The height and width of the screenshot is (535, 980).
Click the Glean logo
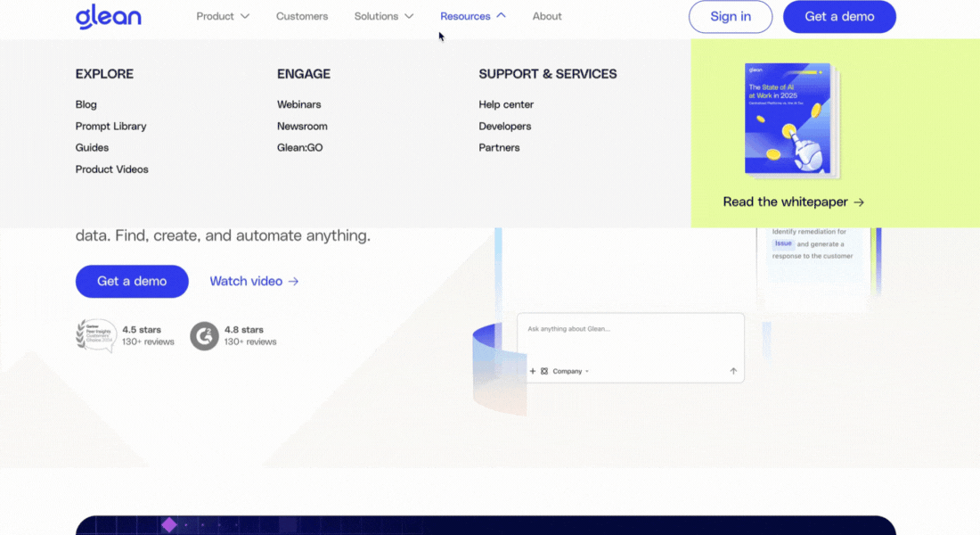108,16
